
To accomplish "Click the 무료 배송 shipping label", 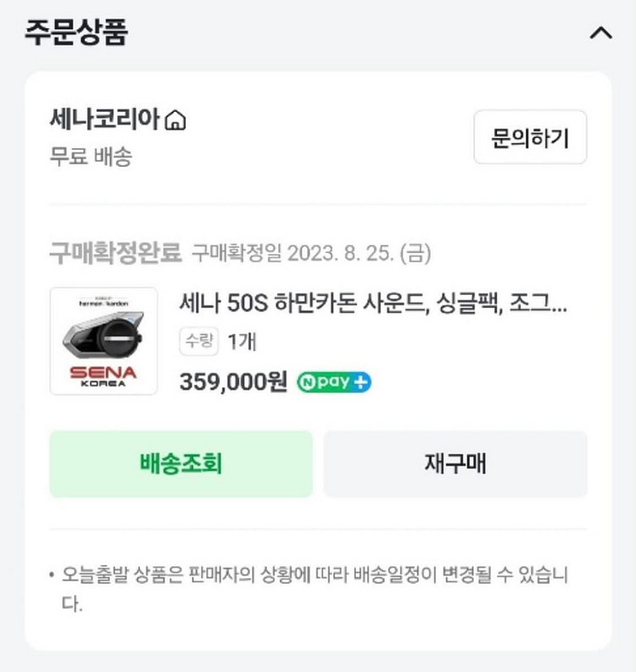I will [x=91, y=157].
